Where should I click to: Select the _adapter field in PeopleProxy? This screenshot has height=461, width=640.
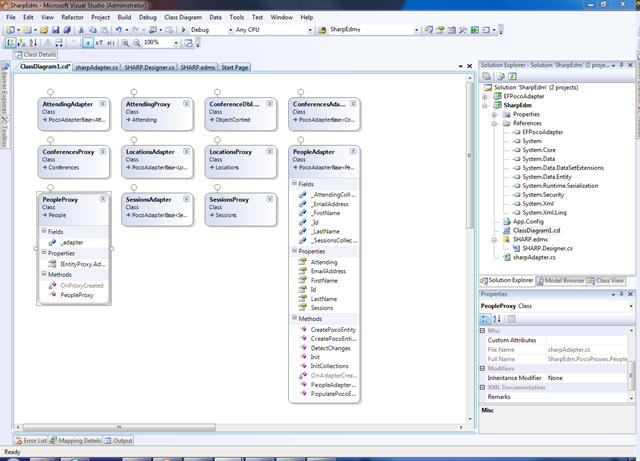pyautogui.click(x=72, y=243)
